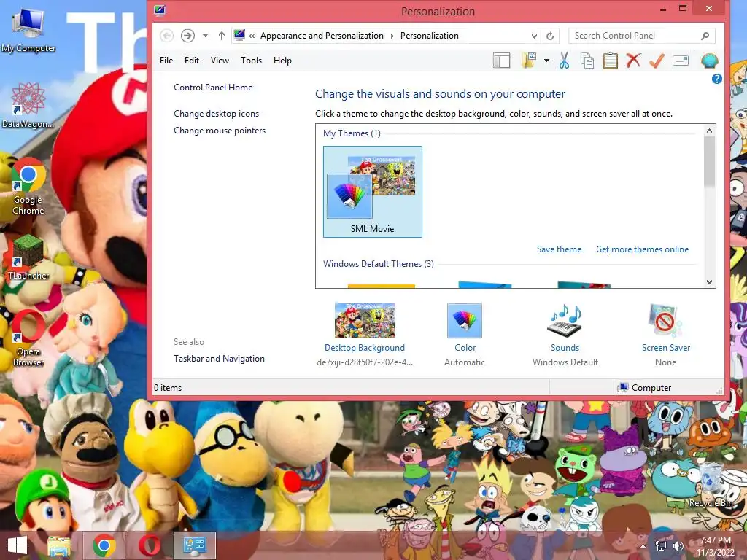
Task: Click the orange checkmark toolbar icon
Action: 657,61
